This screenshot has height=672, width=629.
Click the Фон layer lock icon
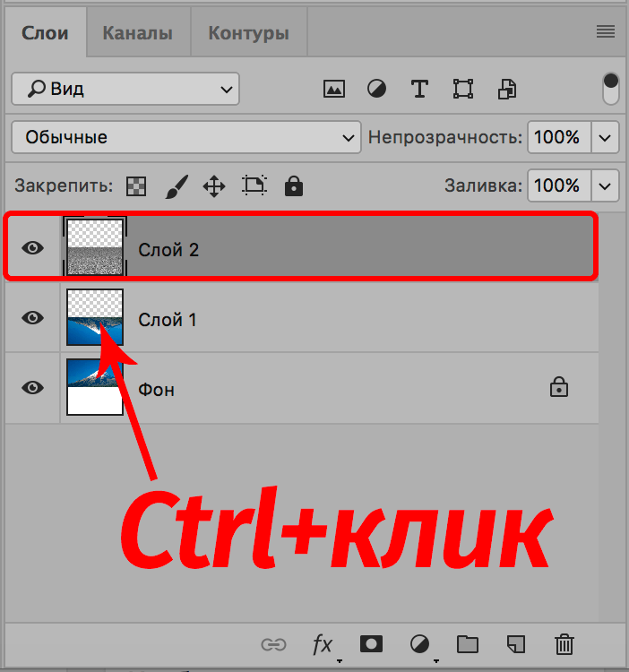click(559, 387)
